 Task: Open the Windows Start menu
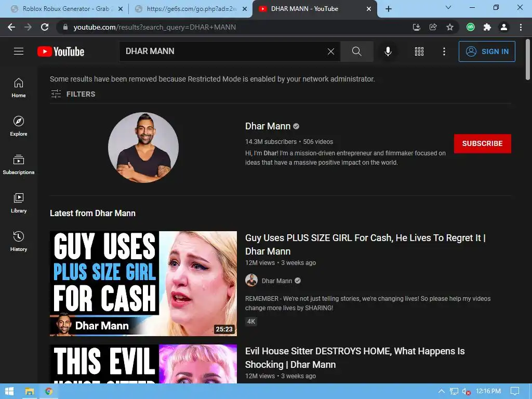[9, 391]
